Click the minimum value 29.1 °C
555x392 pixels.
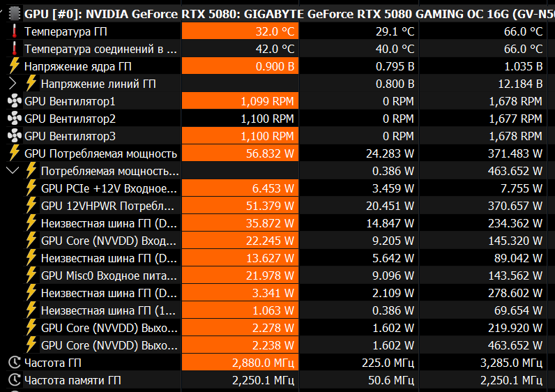click(x=395, y=31)
